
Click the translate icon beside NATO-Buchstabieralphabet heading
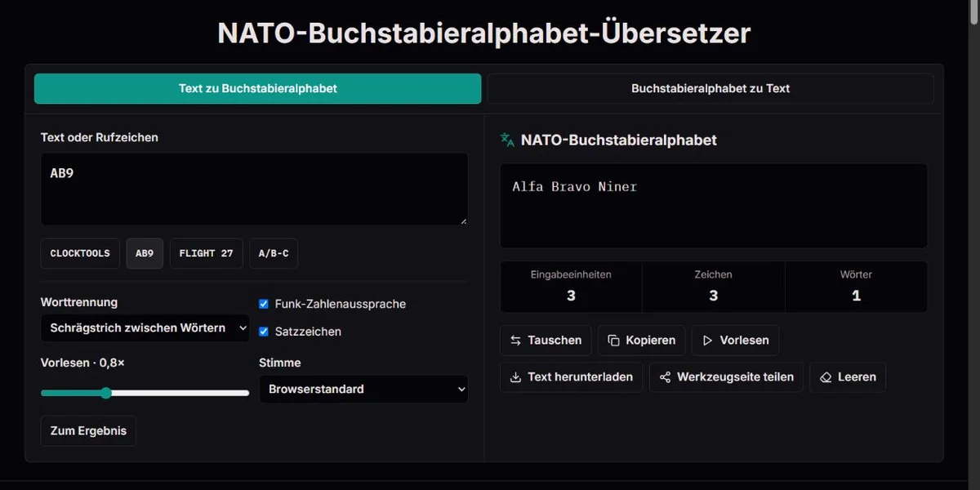507,140
